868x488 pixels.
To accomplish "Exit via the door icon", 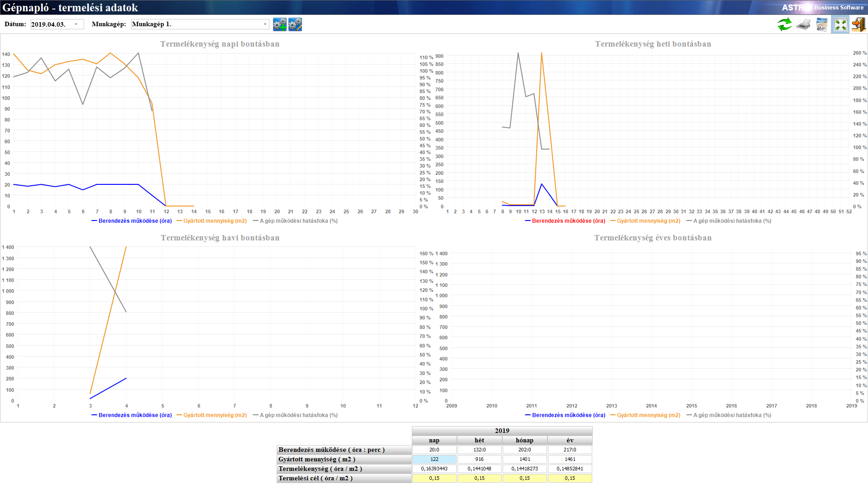I will coord(859,24).
